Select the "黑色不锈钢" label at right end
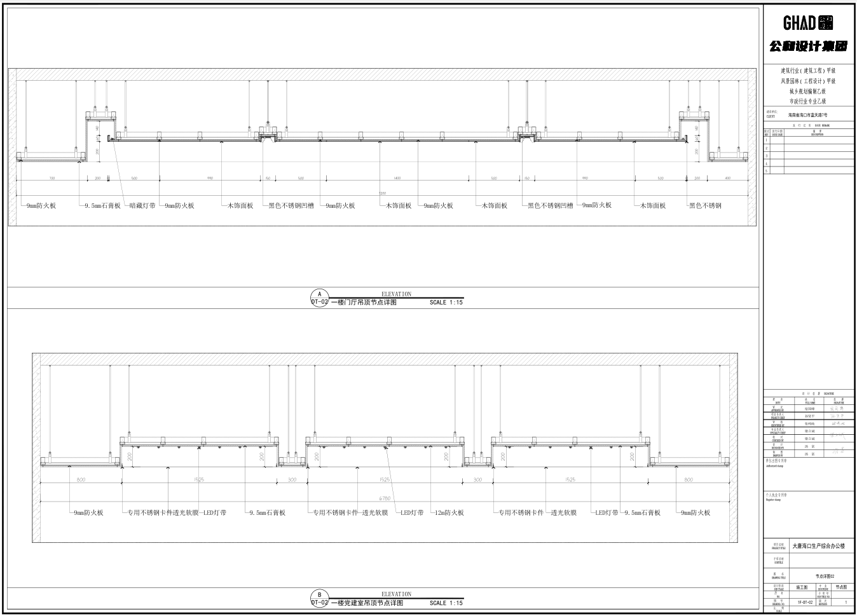 pyautogui.click(x=706, y=206)
